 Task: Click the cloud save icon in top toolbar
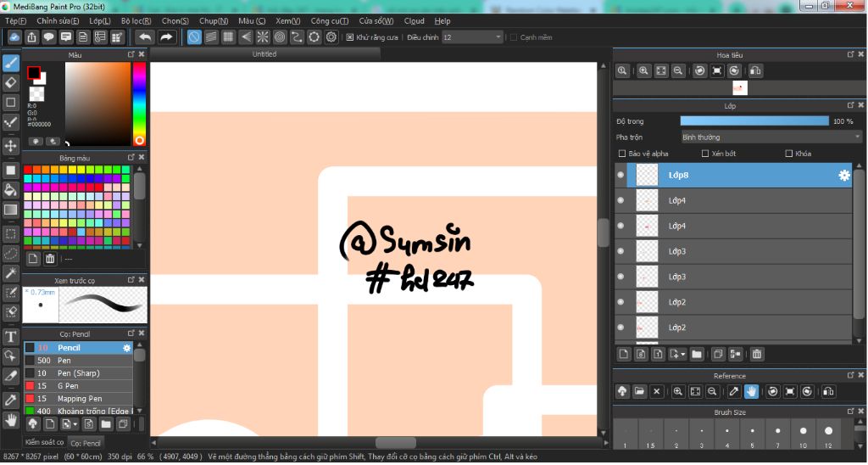pos(15,37)
